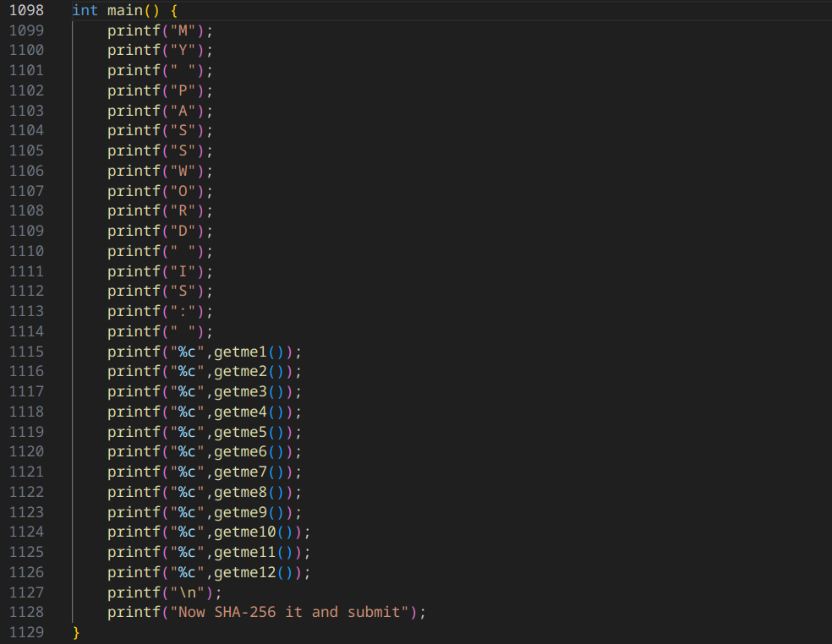Screen dimensions: 832x644
Task: Click the main function name on line 1098
Action: coord(123,9)
